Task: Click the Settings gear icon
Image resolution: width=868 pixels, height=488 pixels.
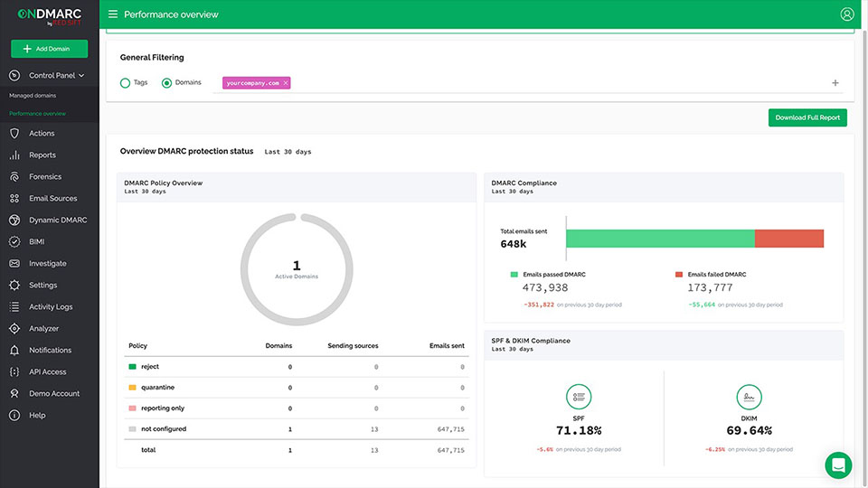Action: pyautogui.click(x=14, y=285)
